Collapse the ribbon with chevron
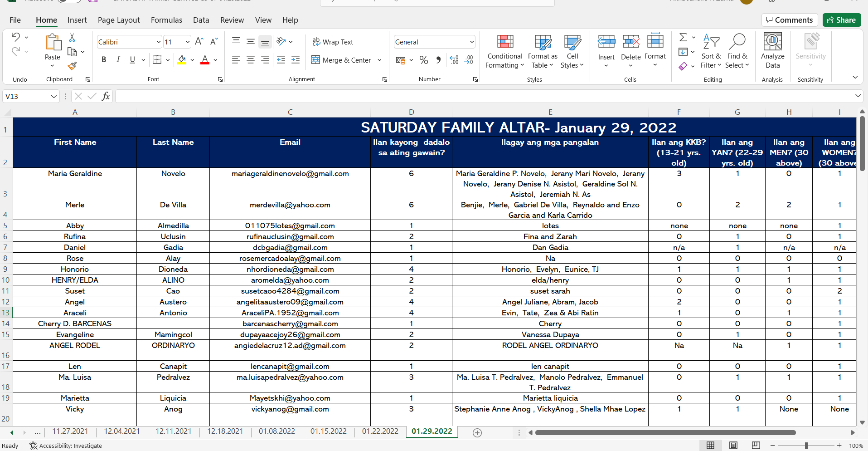 click(x=855, y=77)
